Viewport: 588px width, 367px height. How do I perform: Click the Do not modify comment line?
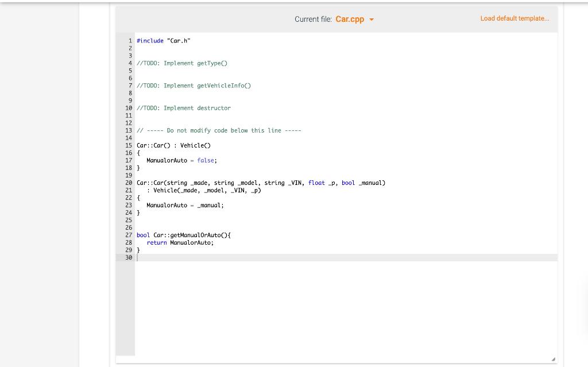(x=218, y=130)
